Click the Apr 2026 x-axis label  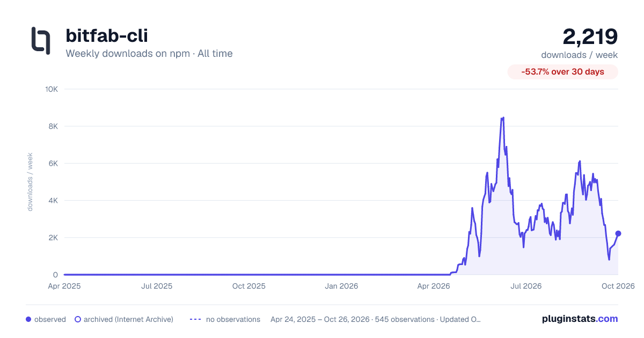[x=433, y=286]
